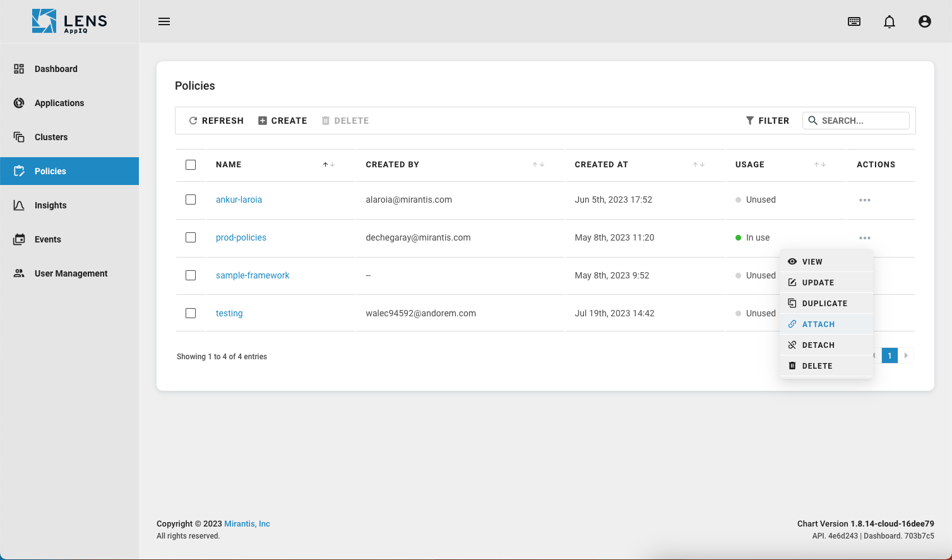
Task: Toggle the hamburger sidebar menu
Action: [164, 21]
